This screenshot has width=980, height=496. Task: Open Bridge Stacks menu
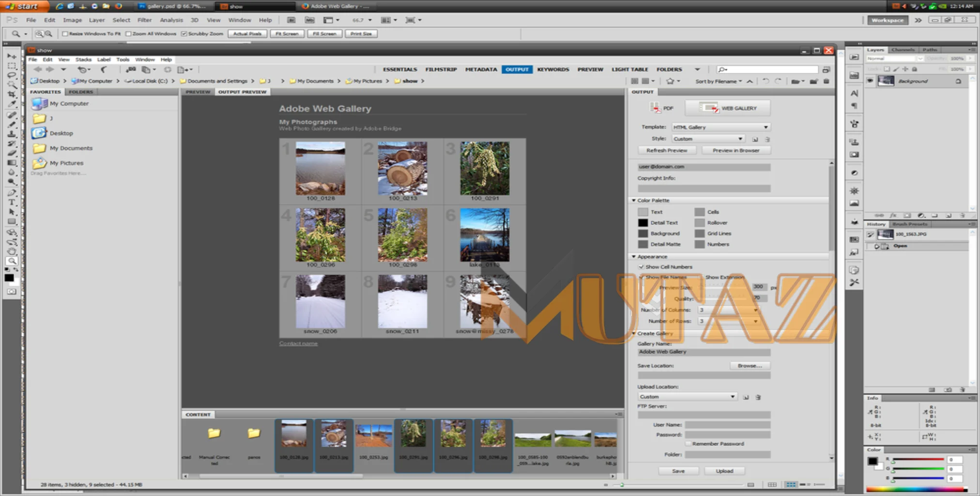click(x=83, y=59)
